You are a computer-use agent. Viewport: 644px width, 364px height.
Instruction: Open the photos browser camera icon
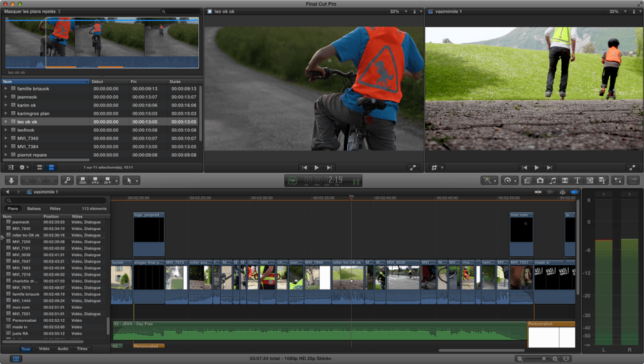540,180
